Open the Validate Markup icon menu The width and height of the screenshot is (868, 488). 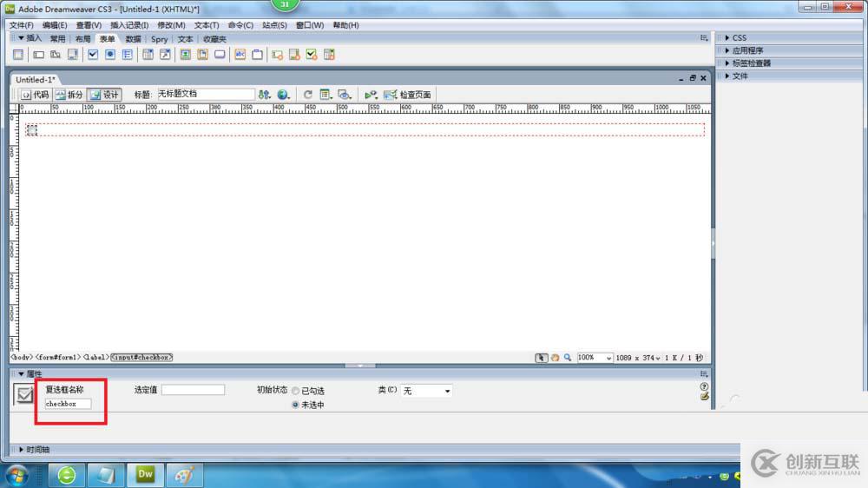[371, 95]
